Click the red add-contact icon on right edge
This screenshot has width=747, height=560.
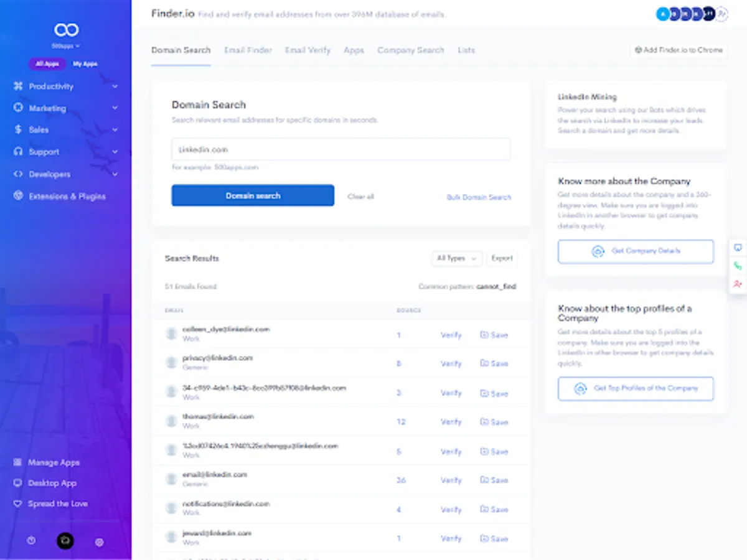coord(738,284)
